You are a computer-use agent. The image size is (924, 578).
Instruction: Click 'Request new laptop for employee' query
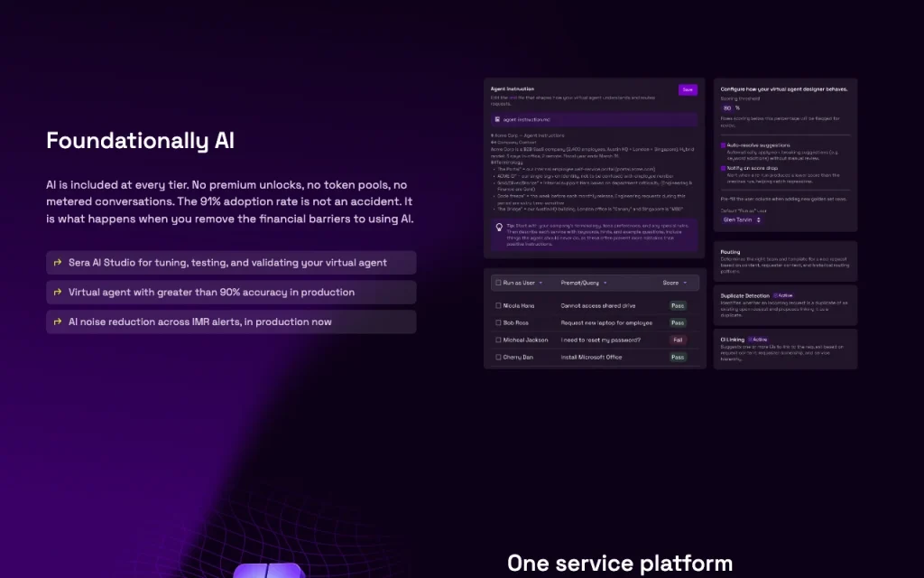[x=606, y=322]
